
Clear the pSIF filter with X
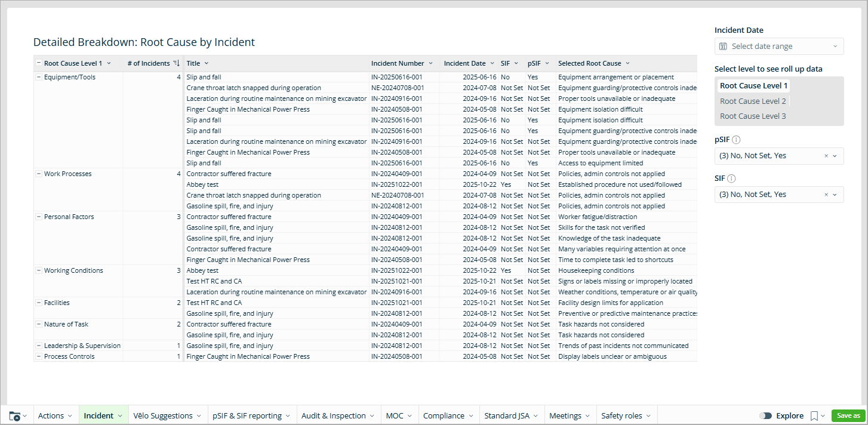[x=826, y=156]
